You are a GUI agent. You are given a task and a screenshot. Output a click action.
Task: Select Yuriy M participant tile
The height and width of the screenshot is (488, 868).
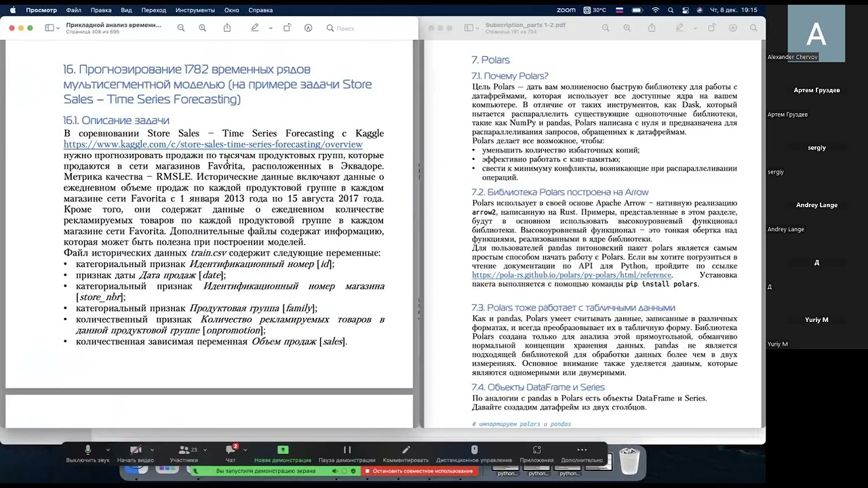tap(816, 319)
